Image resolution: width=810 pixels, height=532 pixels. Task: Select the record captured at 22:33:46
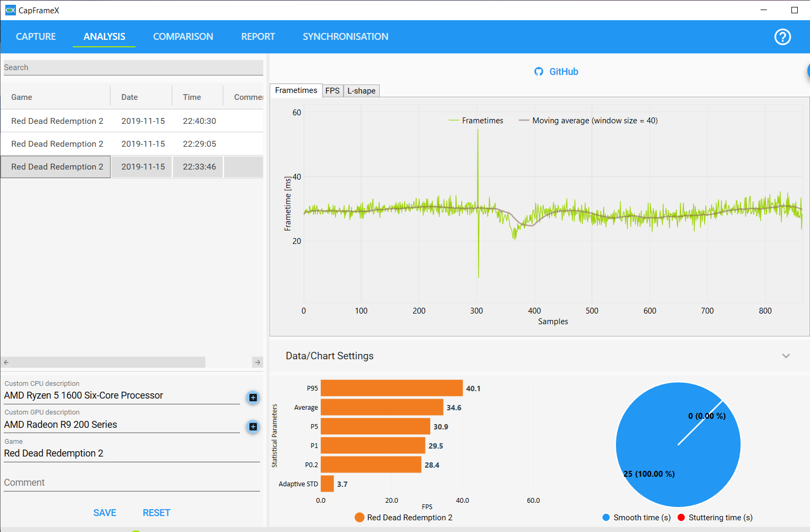[132, 167]
